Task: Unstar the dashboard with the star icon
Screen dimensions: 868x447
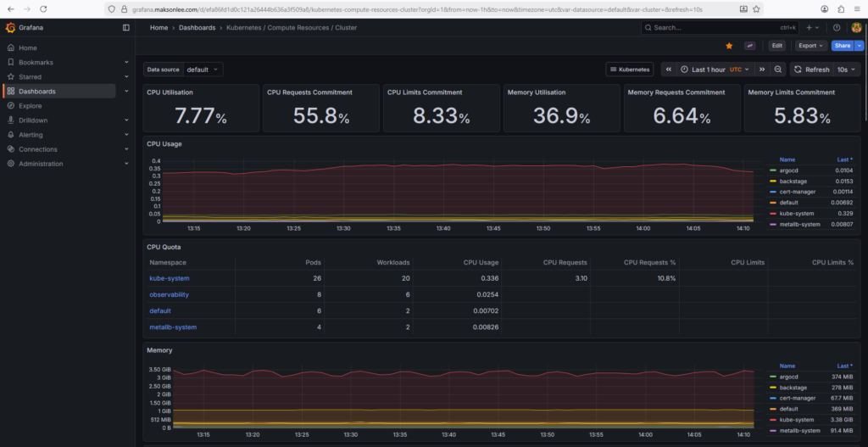Action: coord(729,46)
